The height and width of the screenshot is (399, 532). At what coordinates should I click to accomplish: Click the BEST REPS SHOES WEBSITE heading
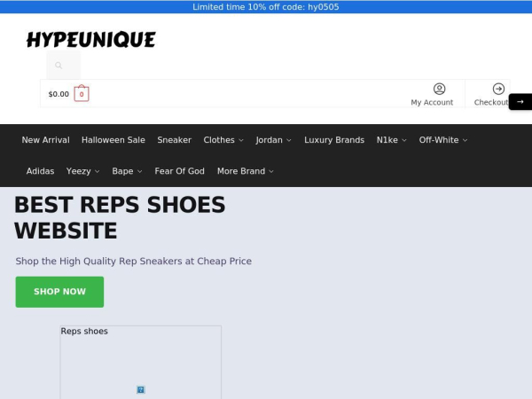(120, 217)
